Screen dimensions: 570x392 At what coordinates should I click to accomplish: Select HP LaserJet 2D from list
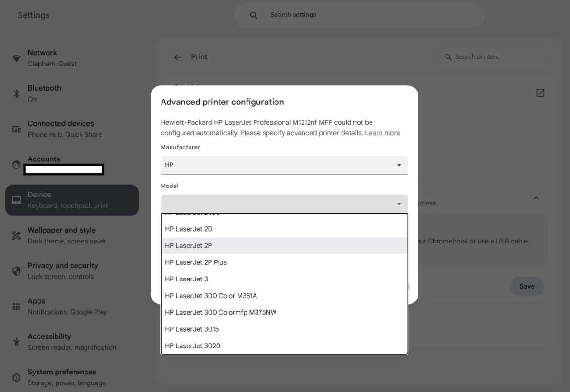click(x=284, y=229)
